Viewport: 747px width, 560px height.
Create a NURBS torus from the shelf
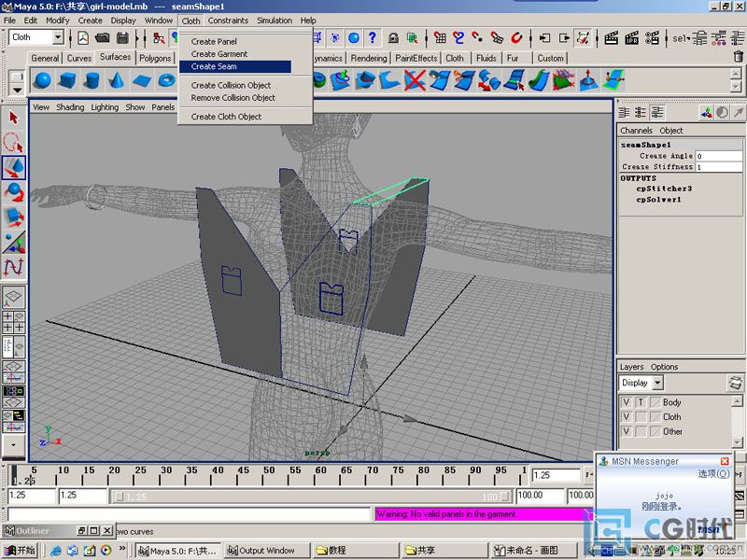166,80
